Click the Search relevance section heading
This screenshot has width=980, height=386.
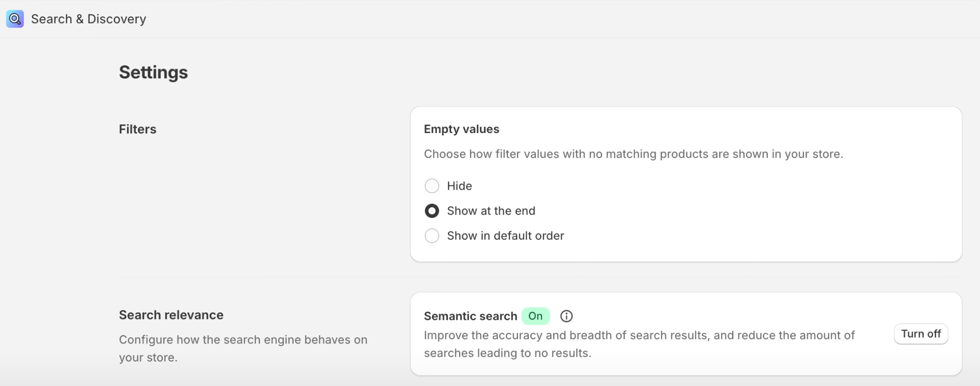tap(171, 315)
